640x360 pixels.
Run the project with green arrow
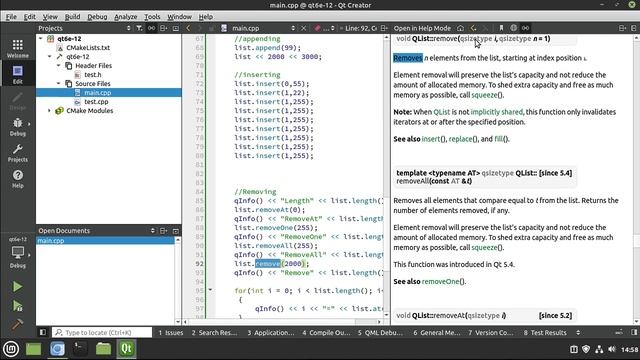[x=17, y=287]
